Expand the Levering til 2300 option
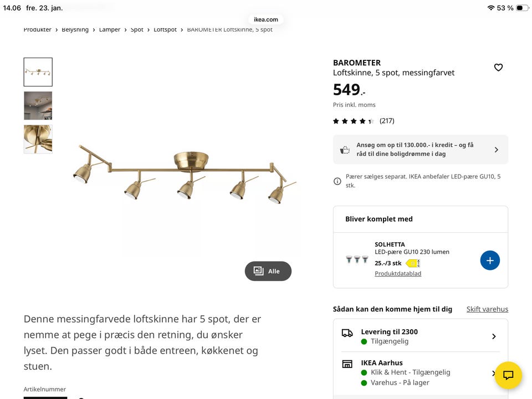The image size is (532, 399). tap(493, 336)
